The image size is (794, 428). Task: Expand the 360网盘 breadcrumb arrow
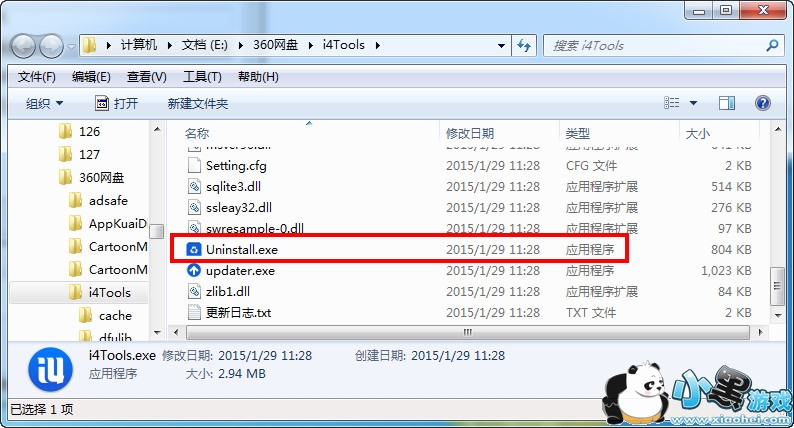[310, 46]
